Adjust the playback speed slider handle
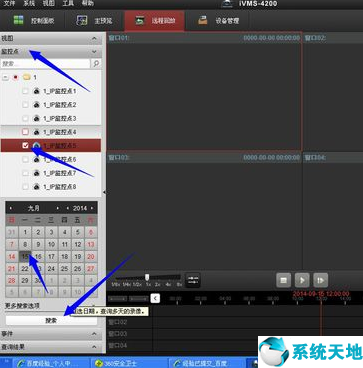363x368 pixels. click(147, 277)
